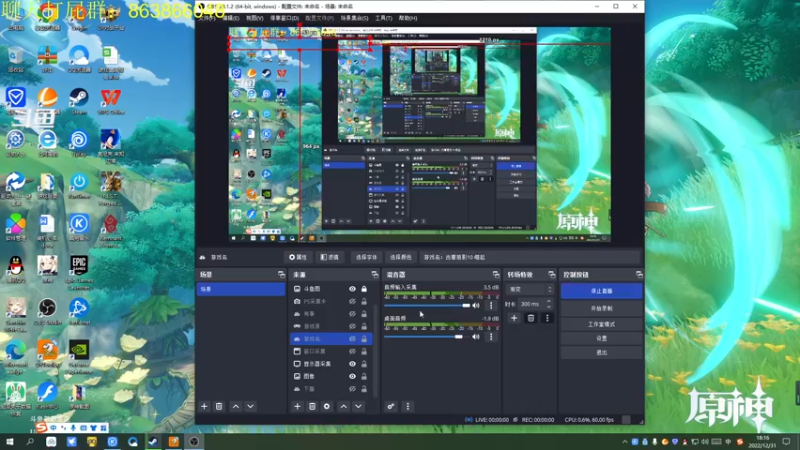Open the 桌面音频 three-dot options menu

491,337
